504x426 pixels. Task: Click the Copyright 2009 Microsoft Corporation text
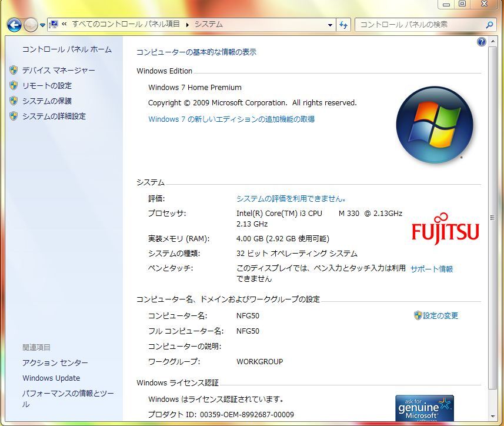252,103
